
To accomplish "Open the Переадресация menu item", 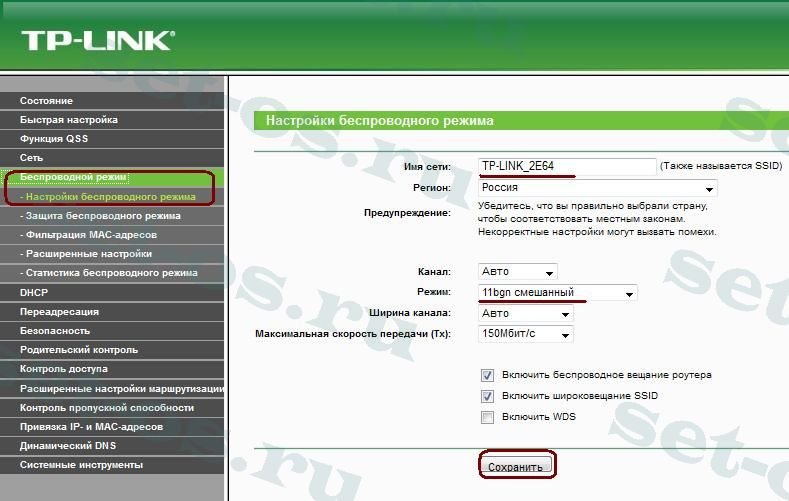I will click(112, 312).
